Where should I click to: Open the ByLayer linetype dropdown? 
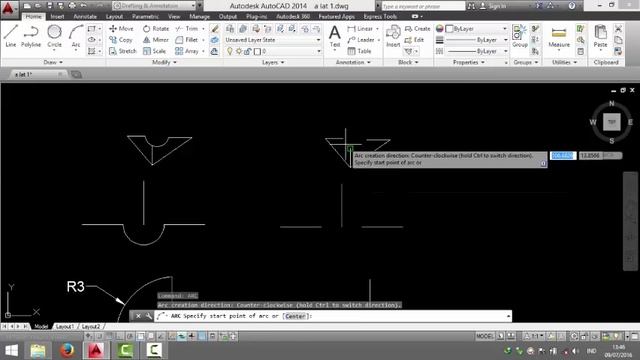pyautogui.click(x=477, y=51)
